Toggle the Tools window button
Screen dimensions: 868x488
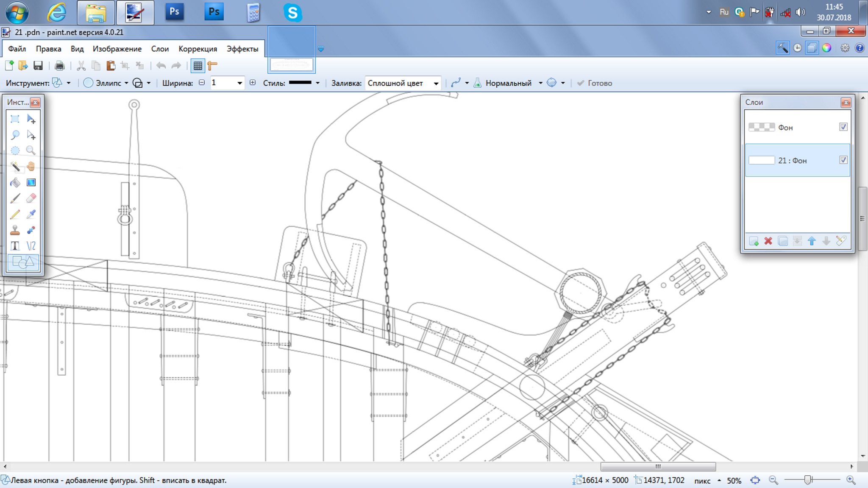point(782,48)
